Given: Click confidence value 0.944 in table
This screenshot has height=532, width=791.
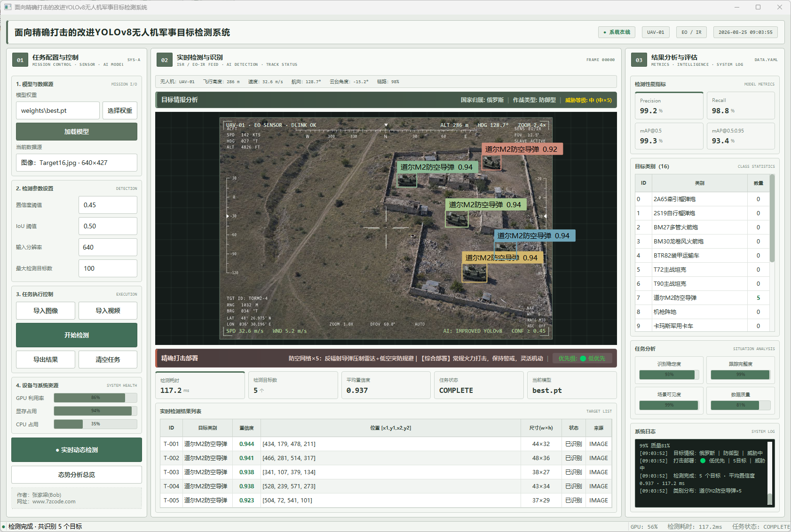Looking at the screenshot, I should [x=246, y=444].
